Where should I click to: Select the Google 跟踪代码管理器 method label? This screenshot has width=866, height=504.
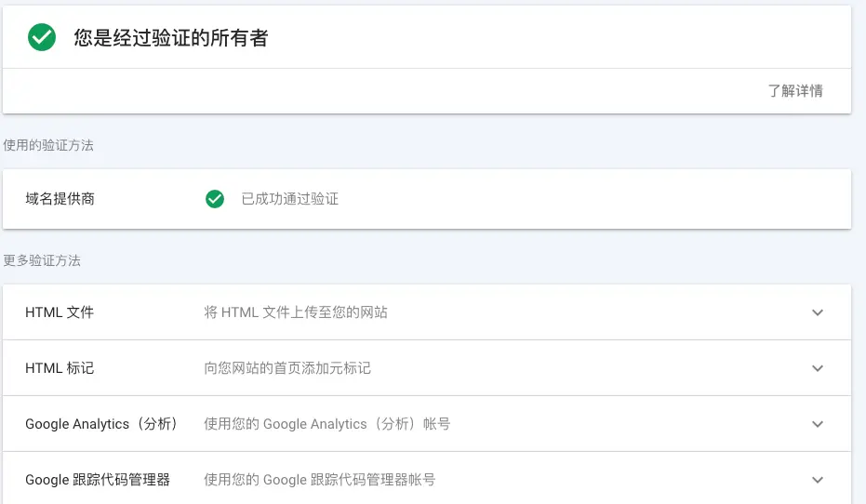[98, 480]
